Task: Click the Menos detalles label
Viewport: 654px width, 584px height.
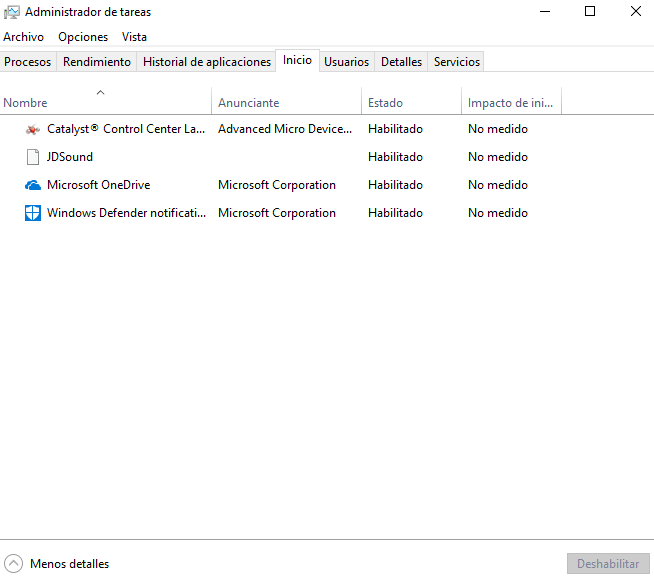Action: (70, 564)
